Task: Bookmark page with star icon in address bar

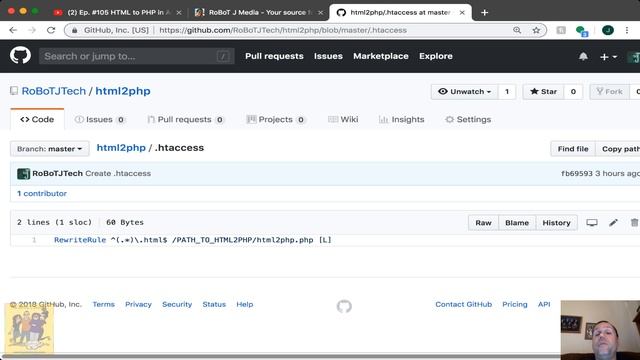Action: (536, 30)
